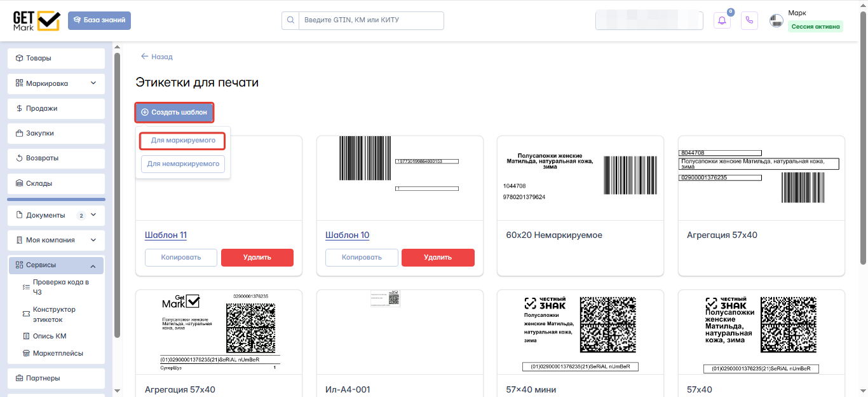
Task: Copy the Шаблон 10 template
Action: (x=362, y=258)
